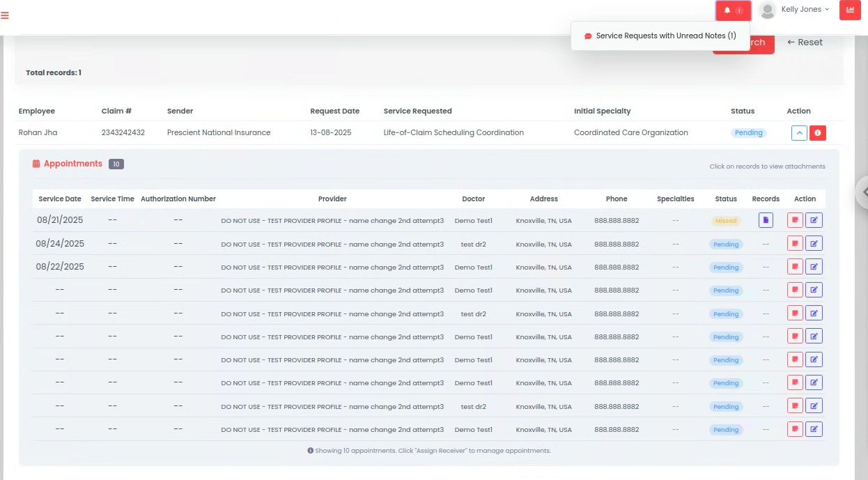
Task: Click the Pending status of Rohan Jha request
Action: click(x=748, y=132)
